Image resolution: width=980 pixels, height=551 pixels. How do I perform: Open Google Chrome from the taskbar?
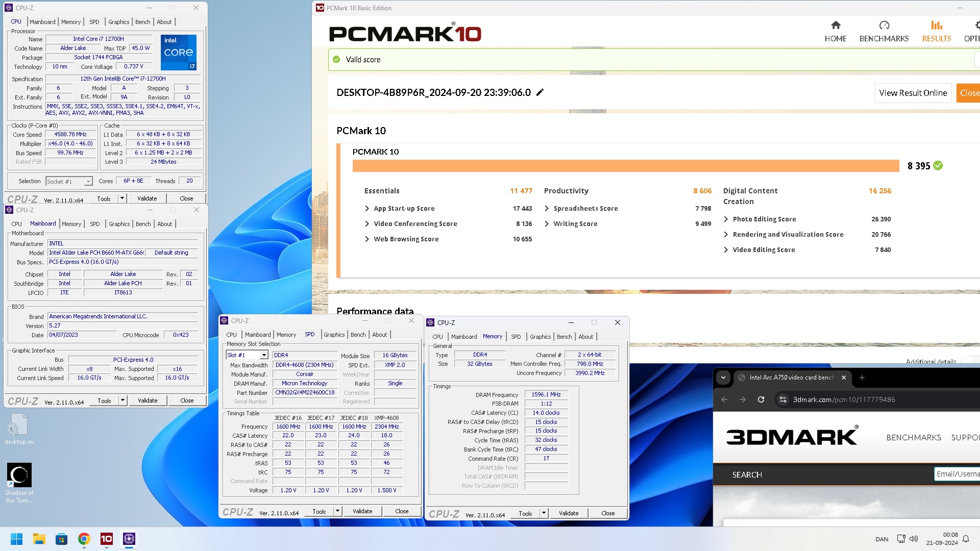(84, 539)
